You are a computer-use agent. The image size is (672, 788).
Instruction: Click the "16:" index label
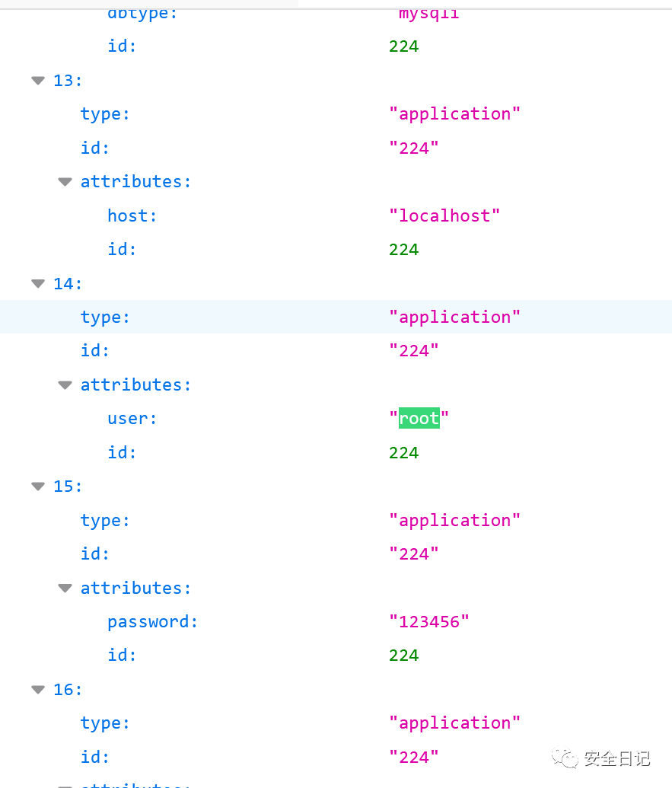[68, 690]
